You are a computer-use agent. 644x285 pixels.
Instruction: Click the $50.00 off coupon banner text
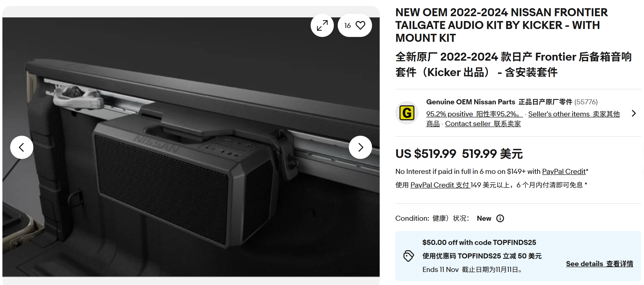479,242
